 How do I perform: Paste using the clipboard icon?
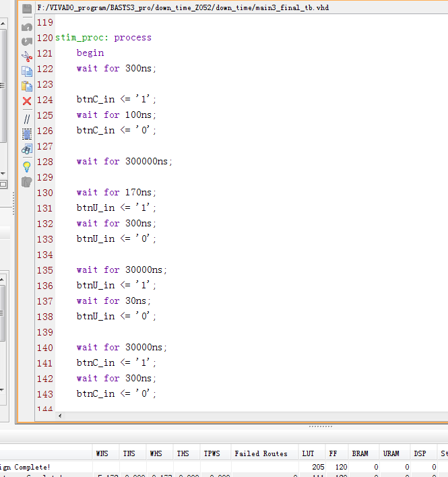[27, 86]
